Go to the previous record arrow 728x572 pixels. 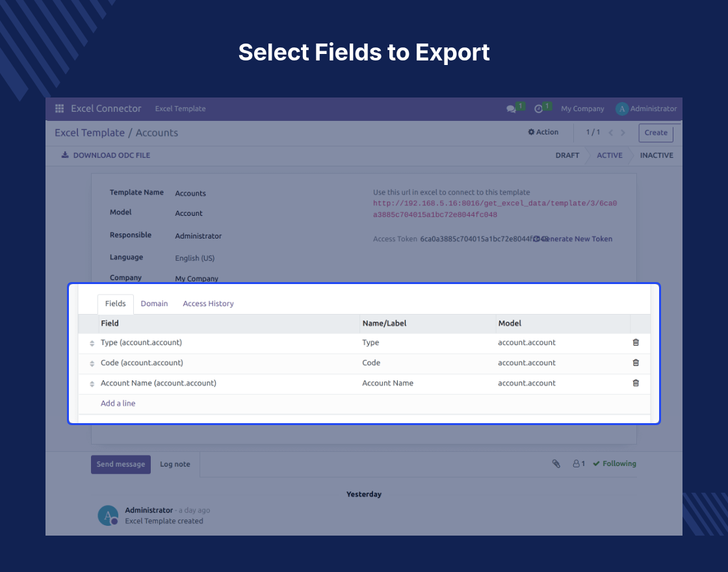coord(611,133)
